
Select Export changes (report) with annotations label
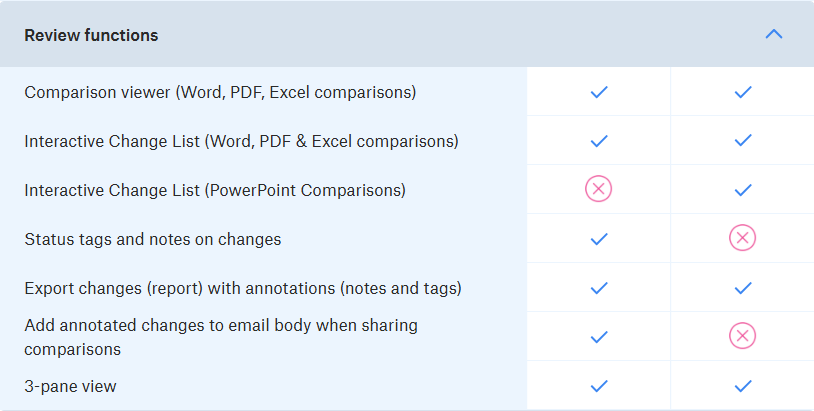[x=243, y=289]
